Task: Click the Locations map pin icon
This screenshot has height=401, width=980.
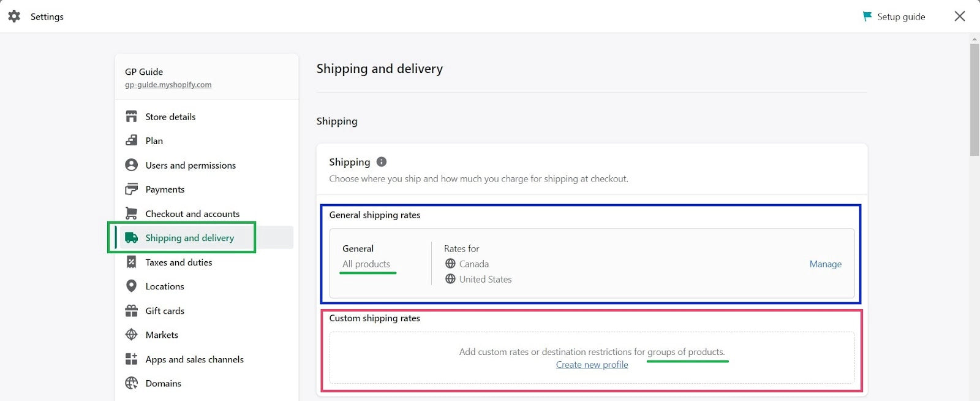Action: coord(131,286)
